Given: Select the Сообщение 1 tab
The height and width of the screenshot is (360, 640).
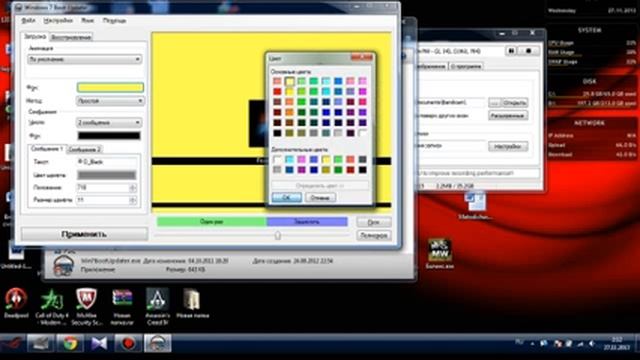Looking at the screenshot, I should point(47,149).
